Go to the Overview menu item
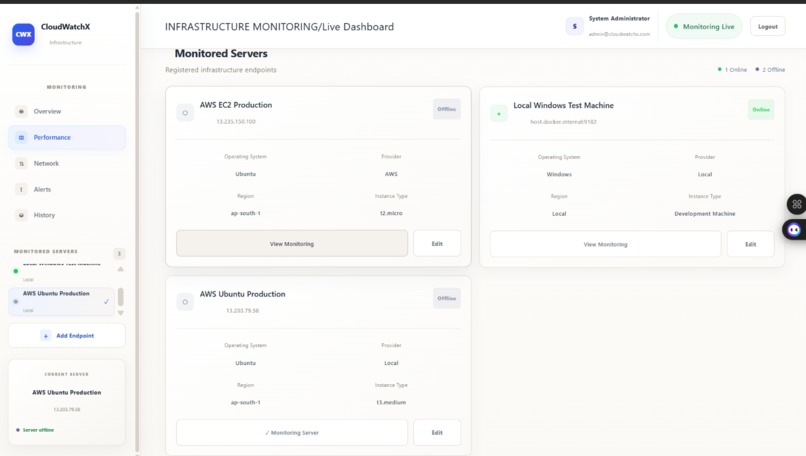The image size is (806, 456). 66,111
